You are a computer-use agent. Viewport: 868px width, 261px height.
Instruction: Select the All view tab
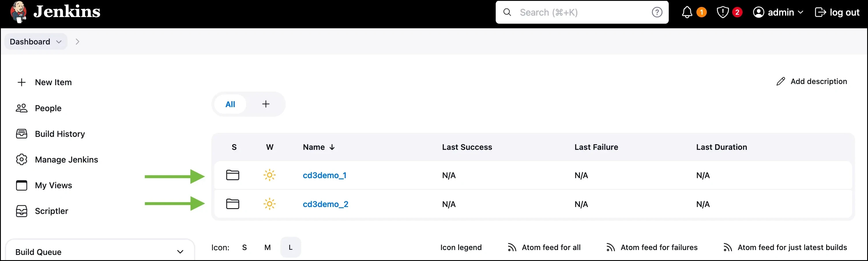coord(230,104)
